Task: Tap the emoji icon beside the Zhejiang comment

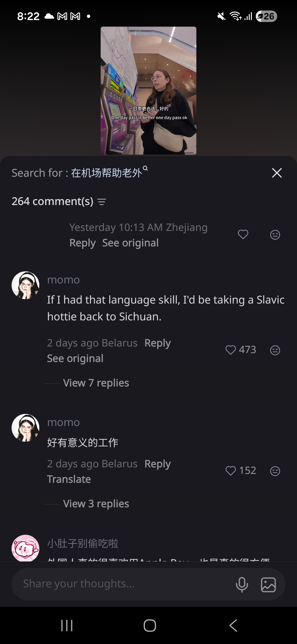Action: point(274,234)
